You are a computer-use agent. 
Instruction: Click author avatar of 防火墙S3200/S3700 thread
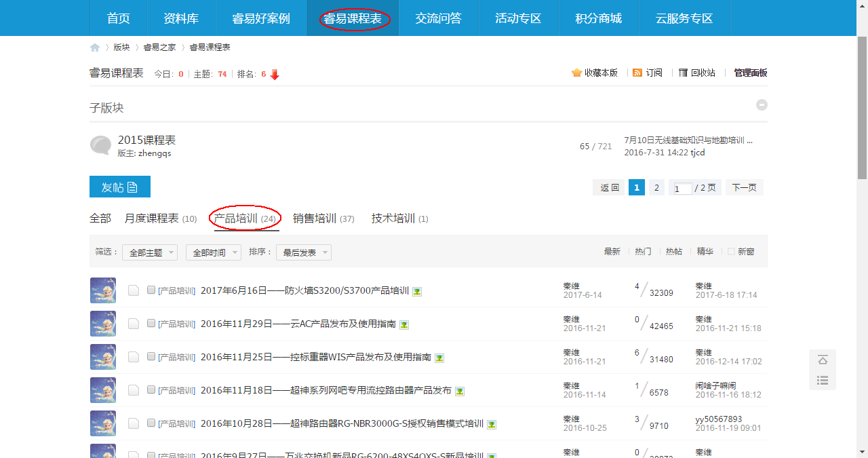(x=103, y=290)
